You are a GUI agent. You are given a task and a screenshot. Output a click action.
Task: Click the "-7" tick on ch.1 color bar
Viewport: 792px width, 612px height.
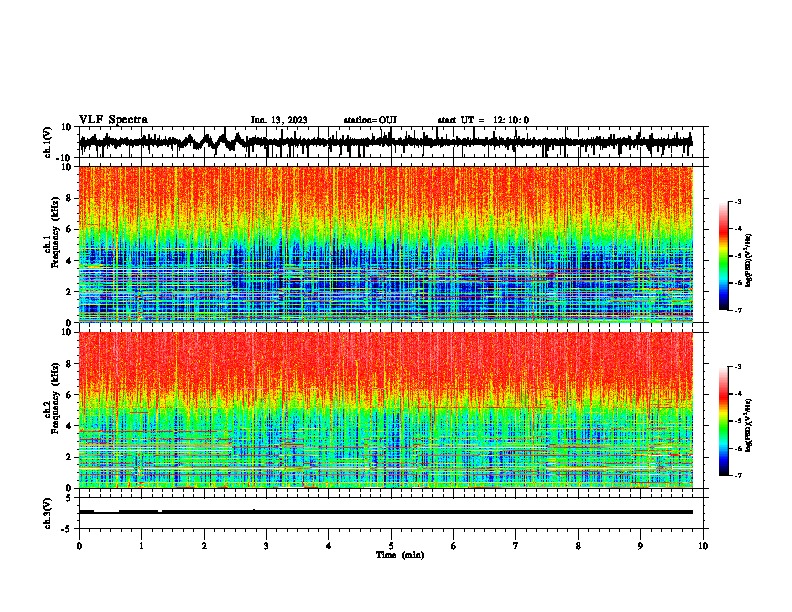738,310
